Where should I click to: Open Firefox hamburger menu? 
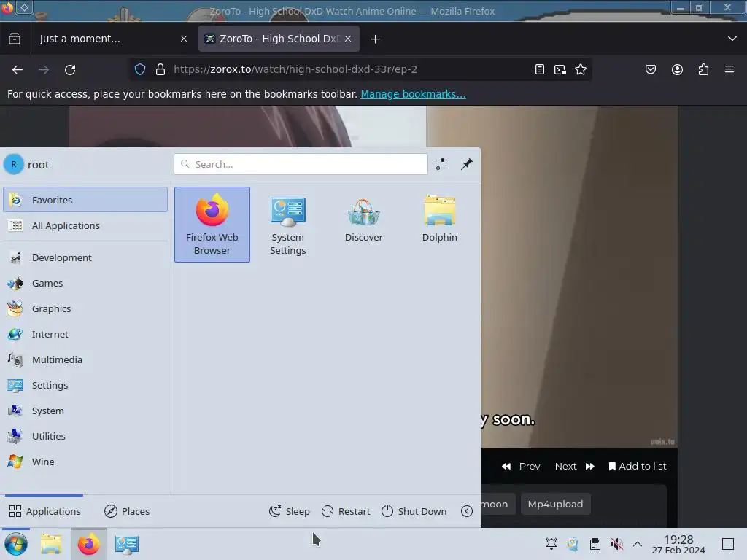pyautogui.click(x=729, y=69)
